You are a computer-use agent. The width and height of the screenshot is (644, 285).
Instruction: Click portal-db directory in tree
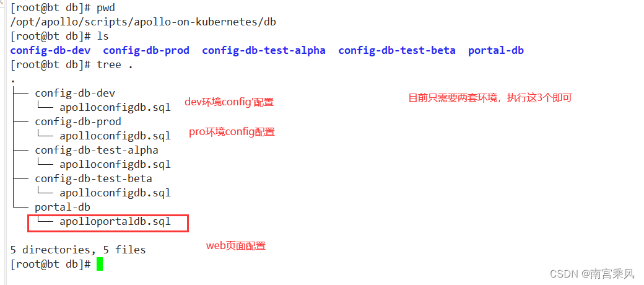pos(63,208)
